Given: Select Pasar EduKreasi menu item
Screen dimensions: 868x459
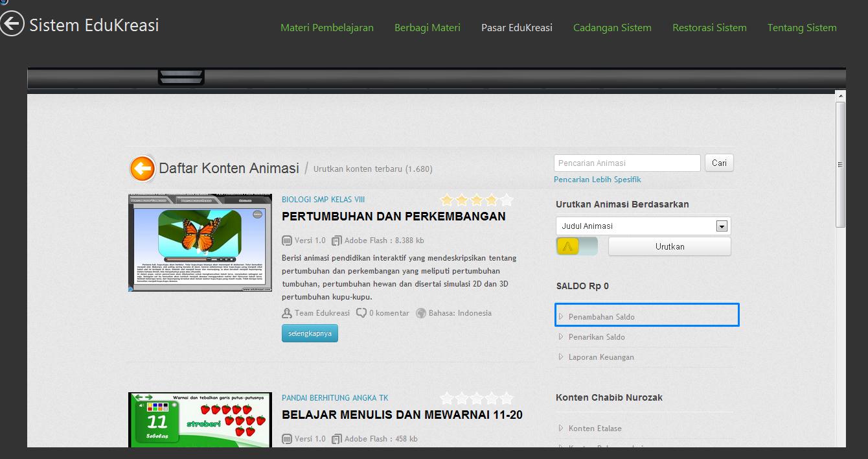Looking at the screenshot, I should pyautogui.click(x=517, y=27).
